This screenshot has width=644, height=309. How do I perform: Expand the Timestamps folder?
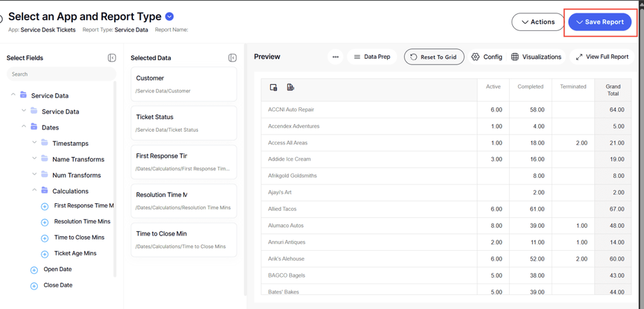(x=34, y=143)
